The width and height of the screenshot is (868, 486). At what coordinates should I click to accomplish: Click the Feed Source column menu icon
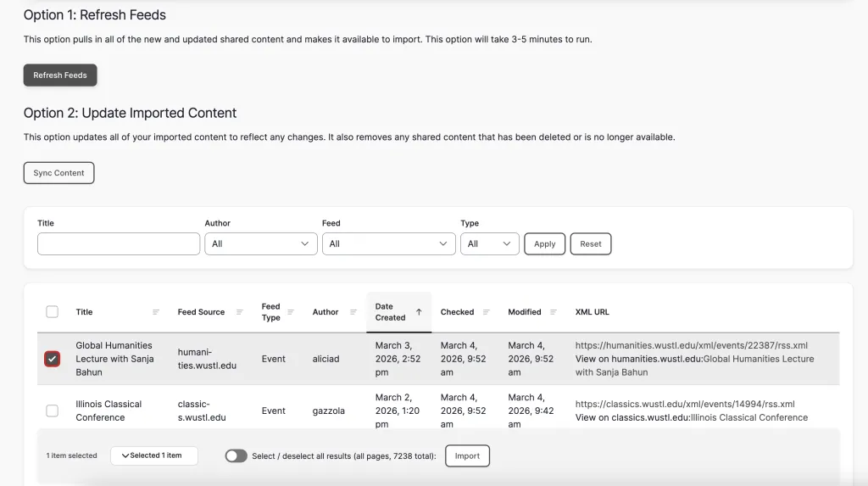(240, 312)
